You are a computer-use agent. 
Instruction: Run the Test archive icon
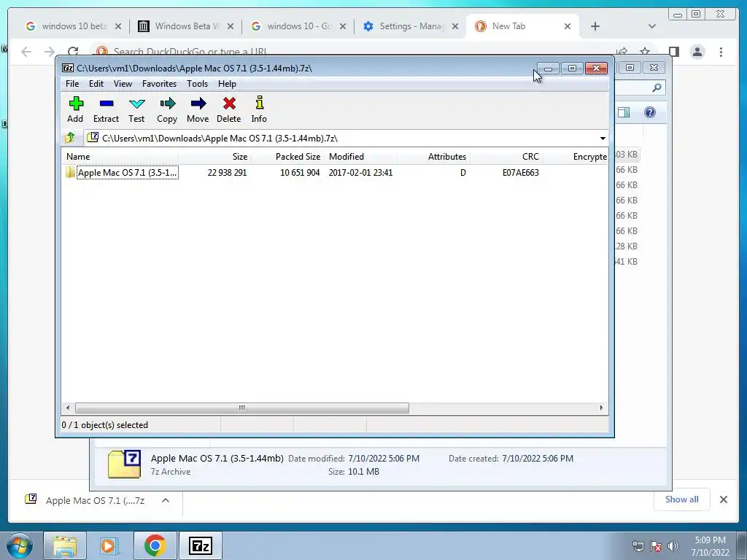[136, 109]
